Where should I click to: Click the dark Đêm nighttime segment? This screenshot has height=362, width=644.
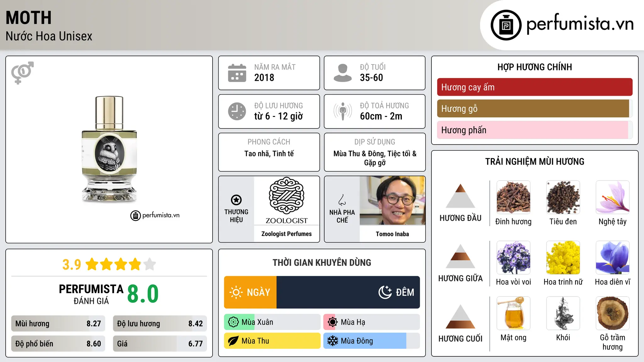coord(348,292)
